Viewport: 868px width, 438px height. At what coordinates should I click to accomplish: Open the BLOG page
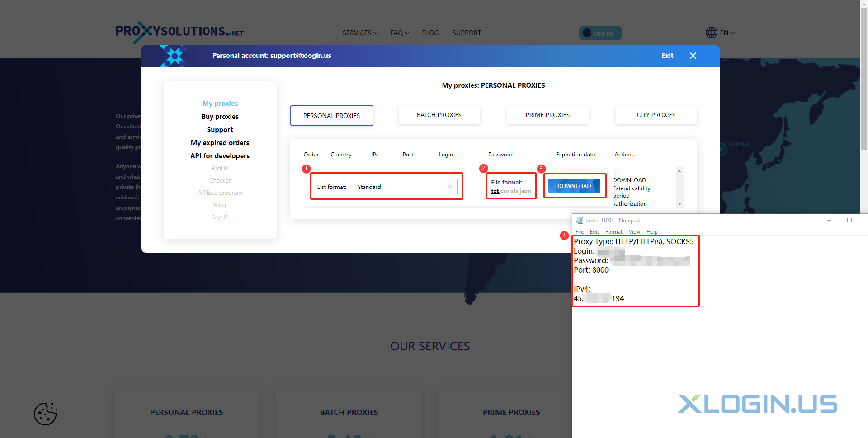430,33
